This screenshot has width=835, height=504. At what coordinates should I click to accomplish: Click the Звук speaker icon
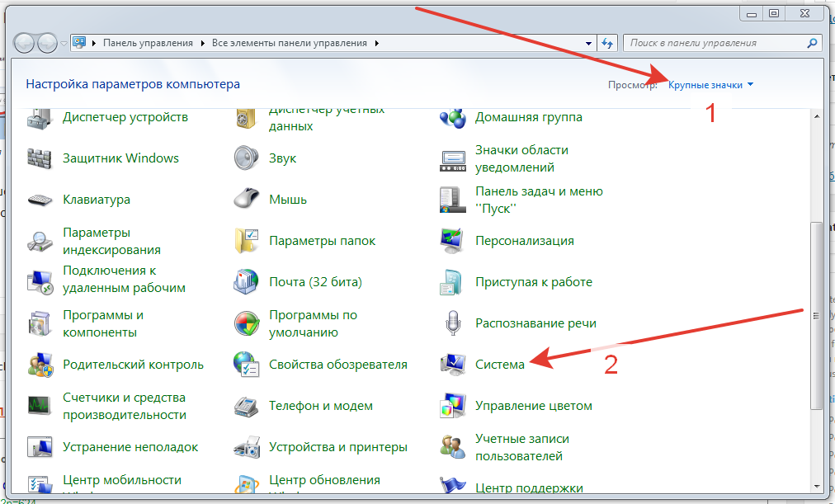pos(246,158)
